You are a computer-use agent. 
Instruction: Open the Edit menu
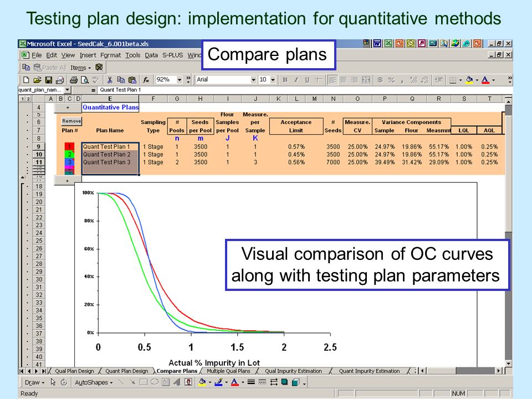[x=51, y=55]
